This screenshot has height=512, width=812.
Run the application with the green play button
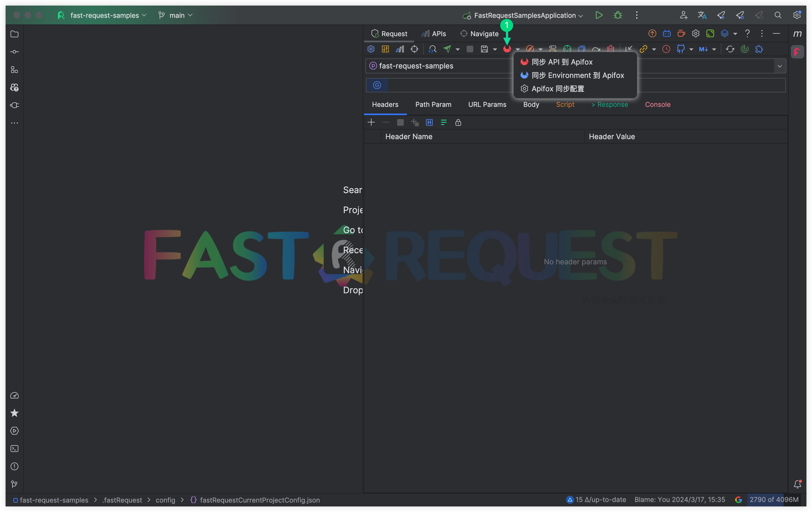click(x=599, y=15)
